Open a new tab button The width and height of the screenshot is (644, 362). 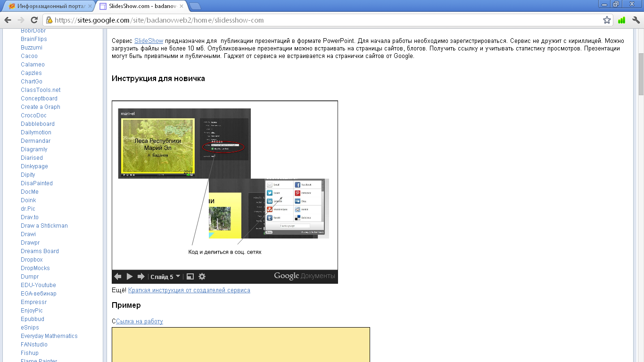tap(195, 6)
